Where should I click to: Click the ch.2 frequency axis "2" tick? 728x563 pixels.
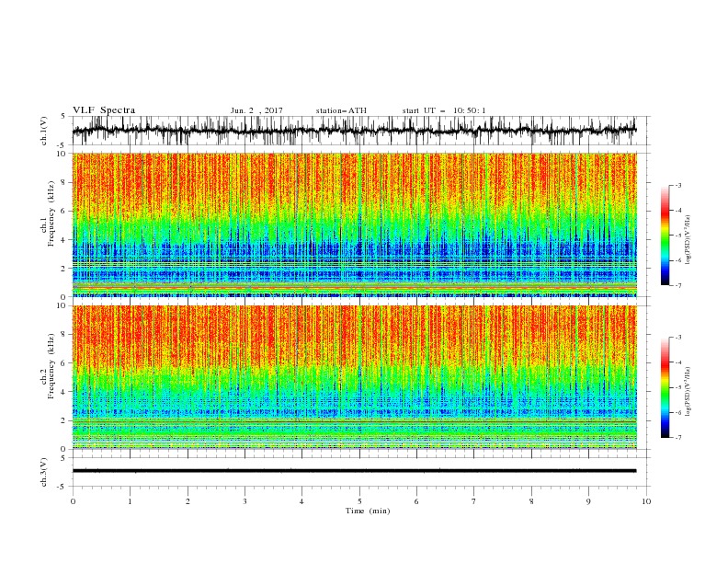(63, 420)
